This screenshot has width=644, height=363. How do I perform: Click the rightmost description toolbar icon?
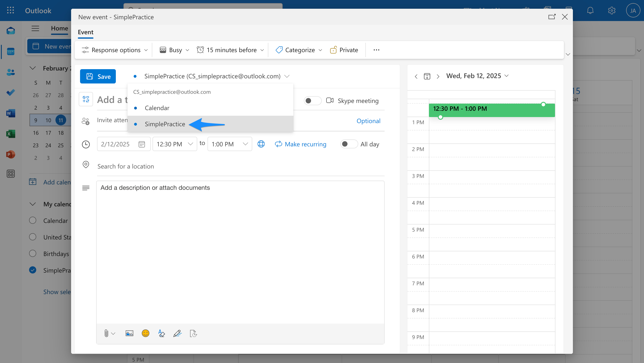(193, 333)
